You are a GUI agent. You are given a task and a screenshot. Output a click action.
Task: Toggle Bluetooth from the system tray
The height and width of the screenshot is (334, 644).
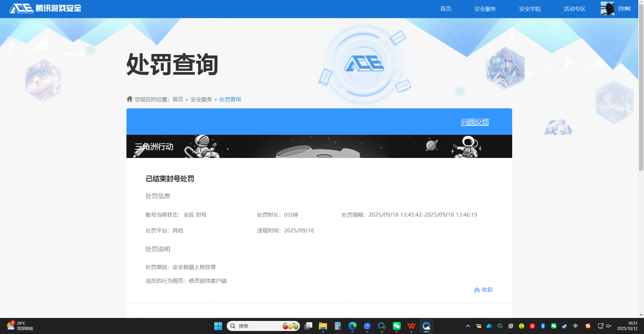[x=543, y=326]
